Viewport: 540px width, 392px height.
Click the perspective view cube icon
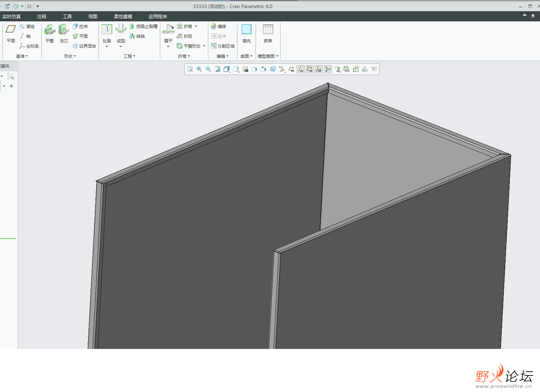tap(273, 69)
